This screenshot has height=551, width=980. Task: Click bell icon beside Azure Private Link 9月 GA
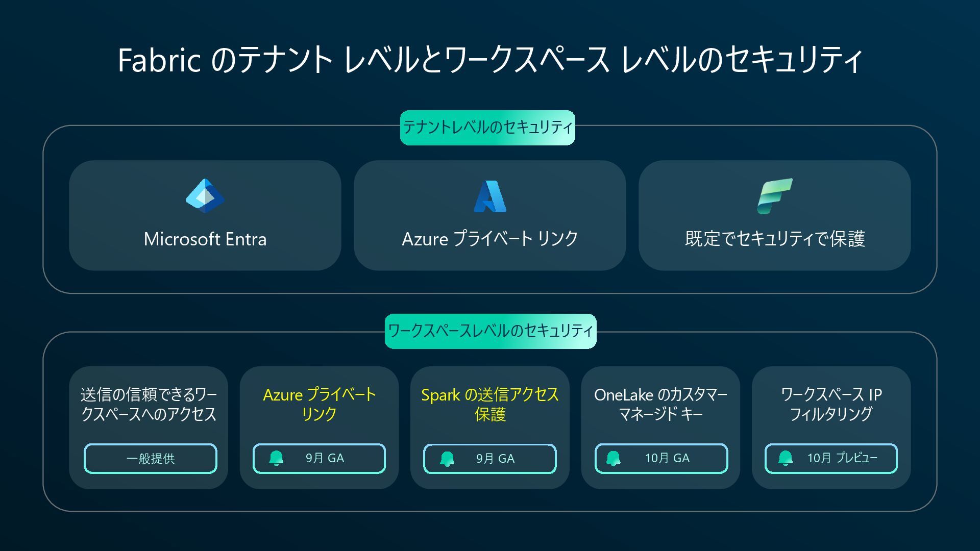276,458
